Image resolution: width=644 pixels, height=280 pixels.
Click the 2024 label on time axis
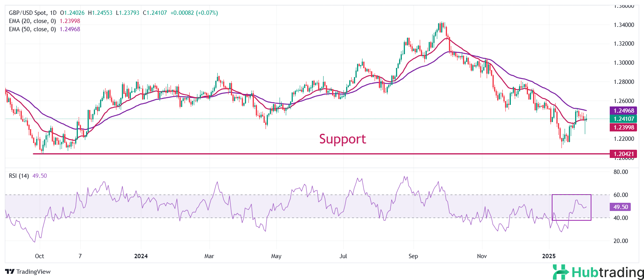[141, 256]
